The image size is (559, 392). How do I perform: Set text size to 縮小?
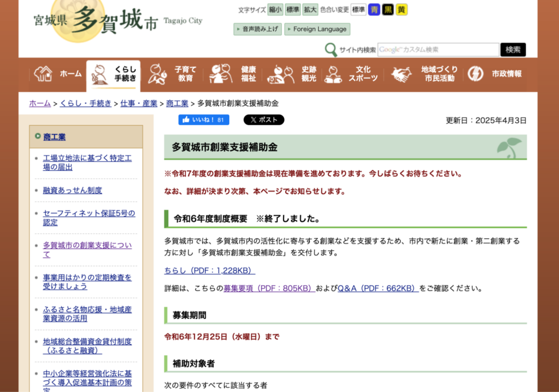point(275,9)
